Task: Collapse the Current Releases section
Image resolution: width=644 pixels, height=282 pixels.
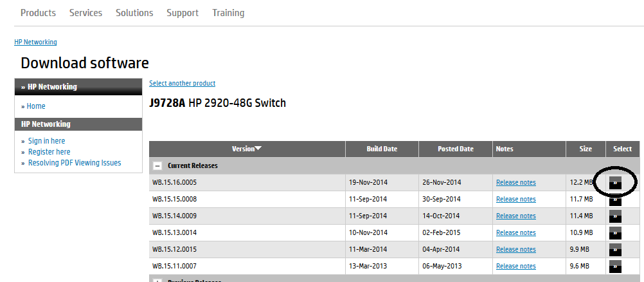Action: 157,166
